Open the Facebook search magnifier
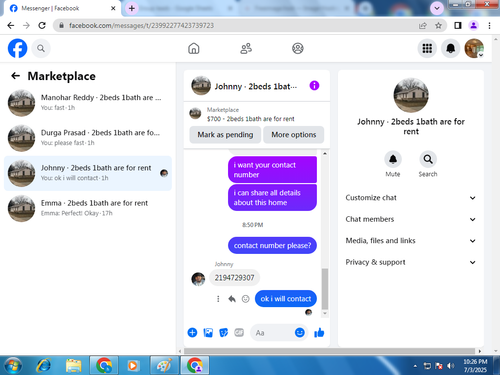This screenshot has height=375, width=500. 41,49
